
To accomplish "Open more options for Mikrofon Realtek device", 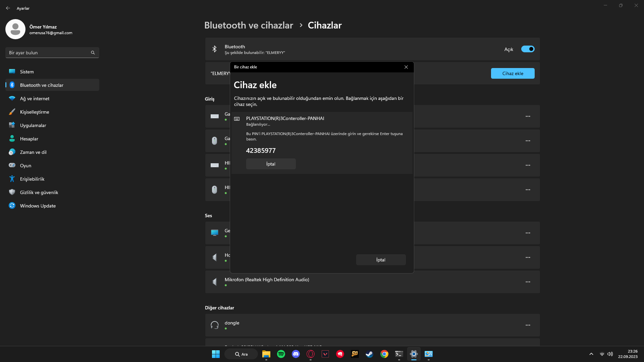I will coord(528,282).
